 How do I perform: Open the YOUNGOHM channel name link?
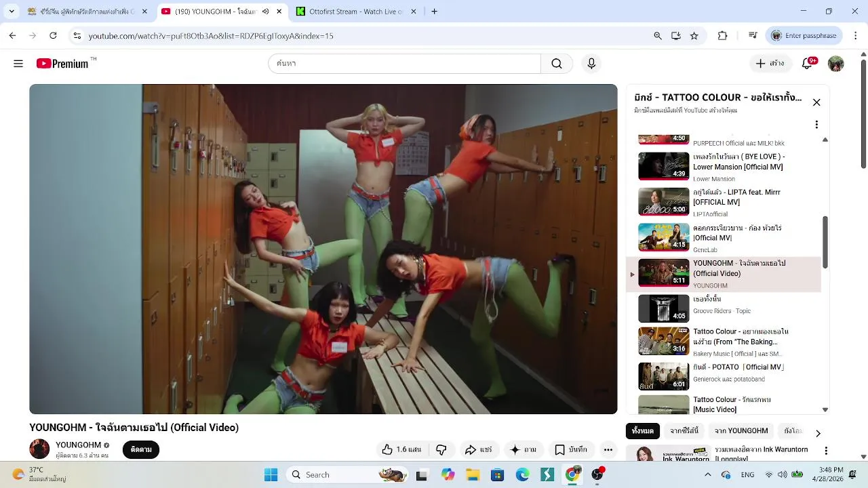click(78, 445)
